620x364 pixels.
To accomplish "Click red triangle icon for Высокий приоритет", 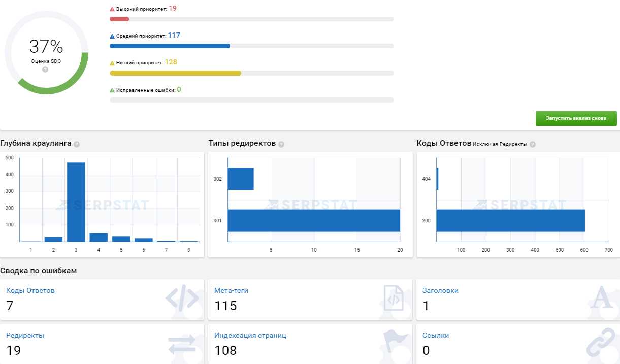I will click(112, 9).
